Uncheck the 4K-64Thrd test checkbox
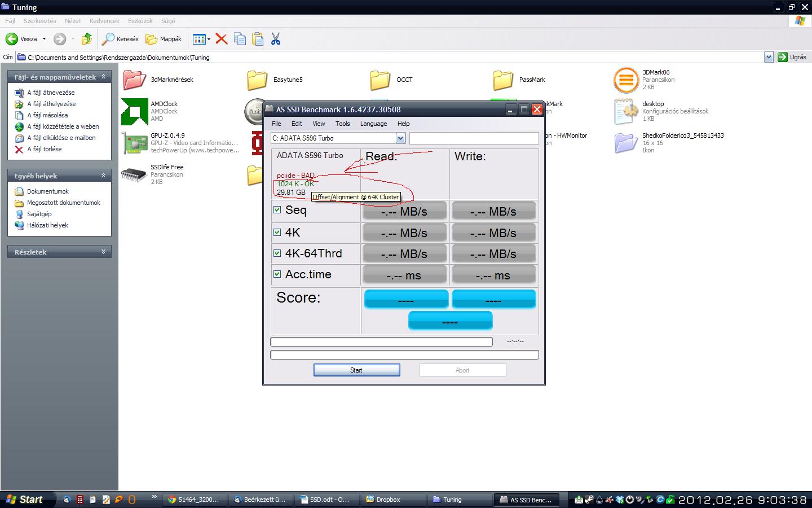Screen dimensions: 812x508 tap(277, 253)
